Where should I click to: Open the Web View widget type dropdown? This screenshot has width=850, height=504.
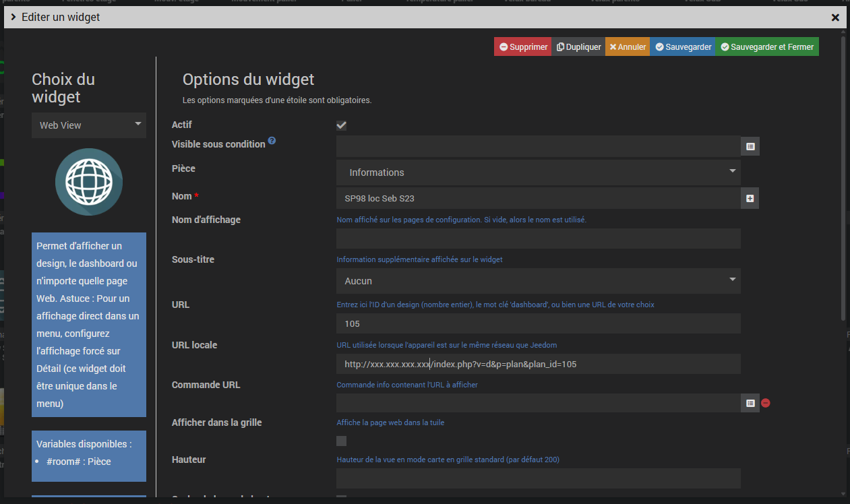click(89, 125)
